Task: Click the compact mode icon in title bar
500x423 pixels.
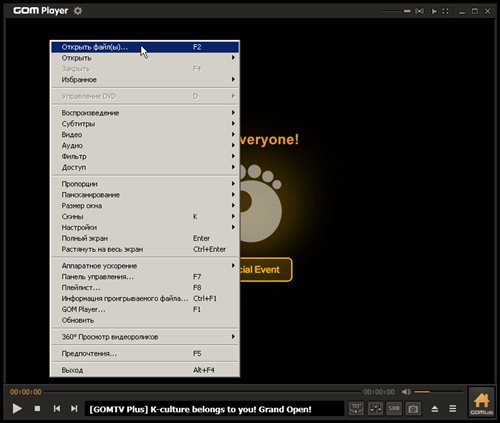Action: [419, 11]
